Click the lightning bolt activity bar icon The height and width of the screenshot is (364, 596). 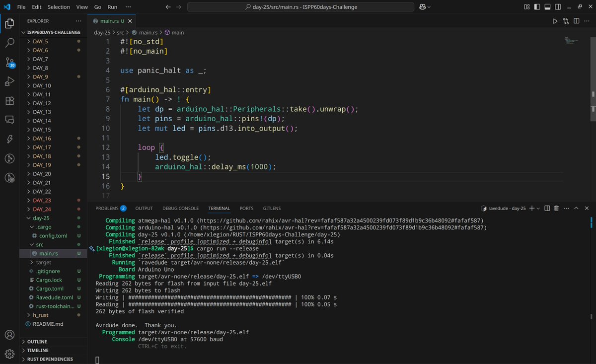coord(9,139)
